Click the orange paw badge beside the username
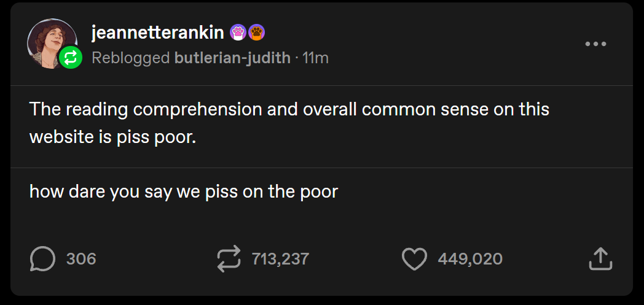The height and width of the screenshot is (305, 644). [x=256, y=32]
